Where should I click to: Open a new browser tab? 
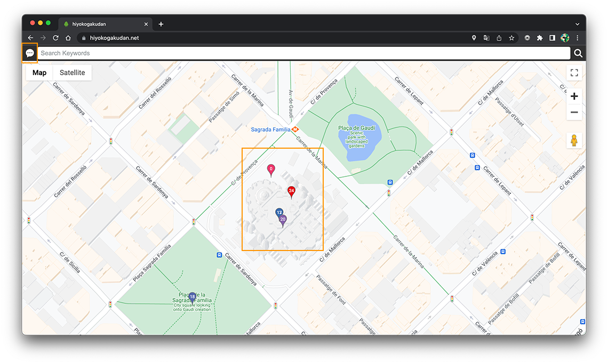coord(161,24)
